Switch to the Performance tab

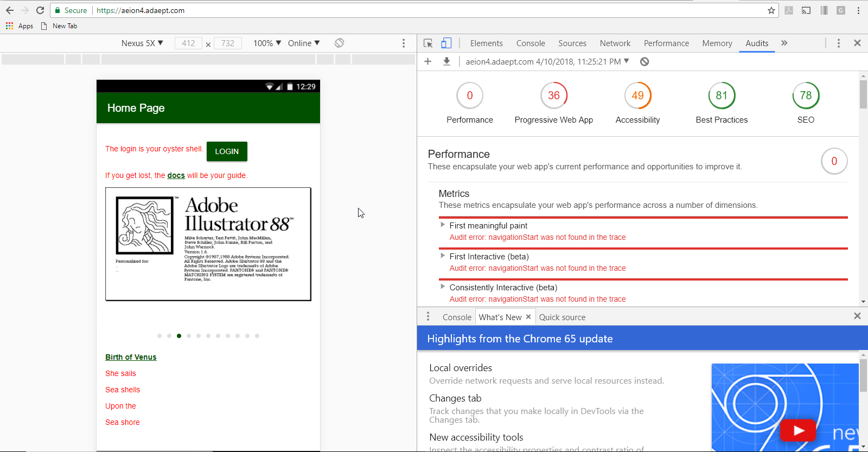(666, 43)
